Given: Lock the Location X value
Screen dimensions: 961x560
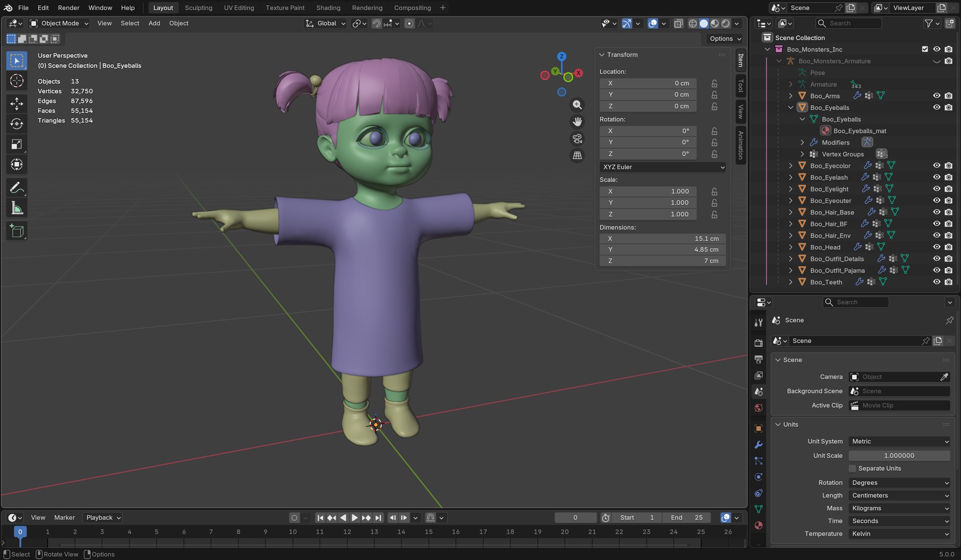Looking at the screenshot, I should coord(715,83).
